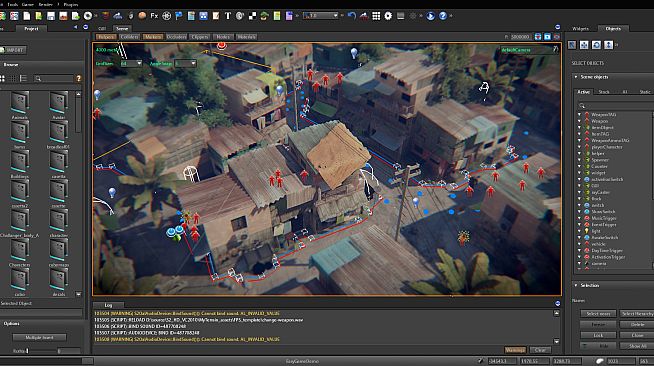Collapse the Scene objects section

pos(576,77)
